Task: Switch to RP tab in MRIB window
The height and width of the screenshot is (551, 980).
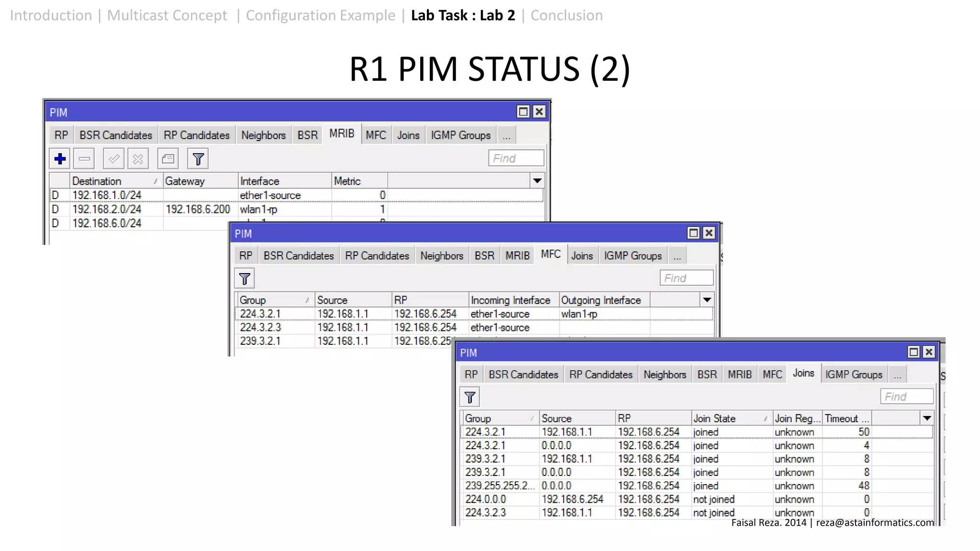Action: point(61,135)
